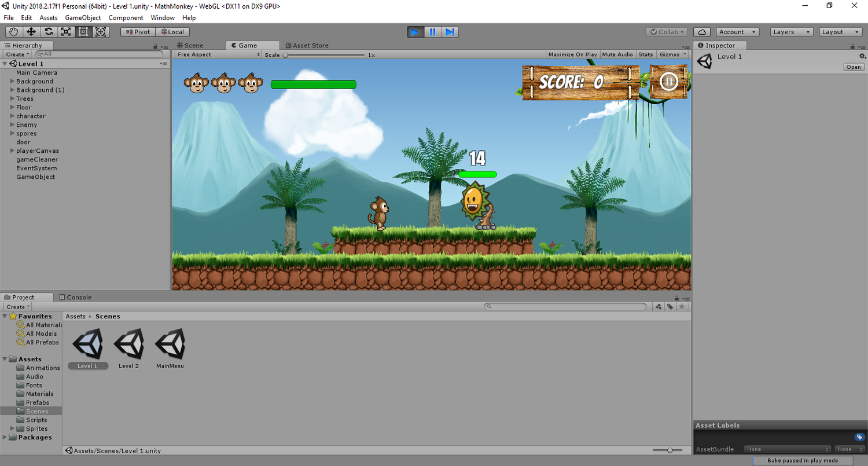Click the Project search field

tap(566, 307)
